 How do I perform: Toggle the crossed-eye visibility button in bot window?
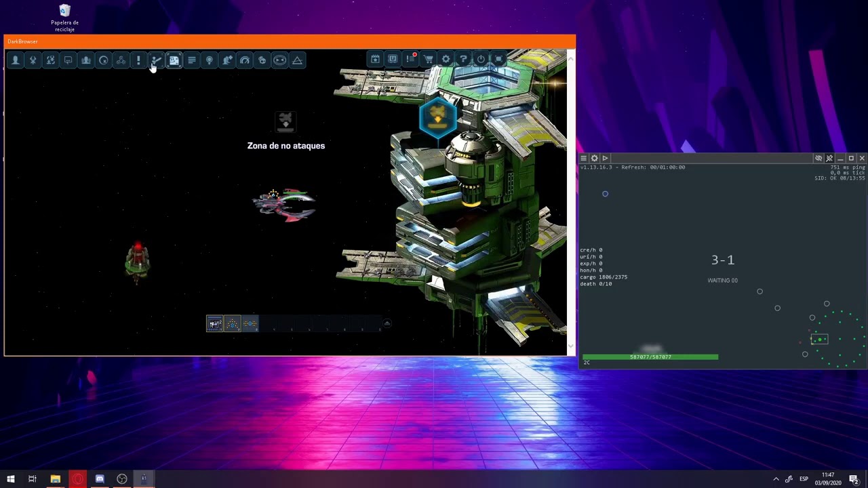click(x=818, y=158)
